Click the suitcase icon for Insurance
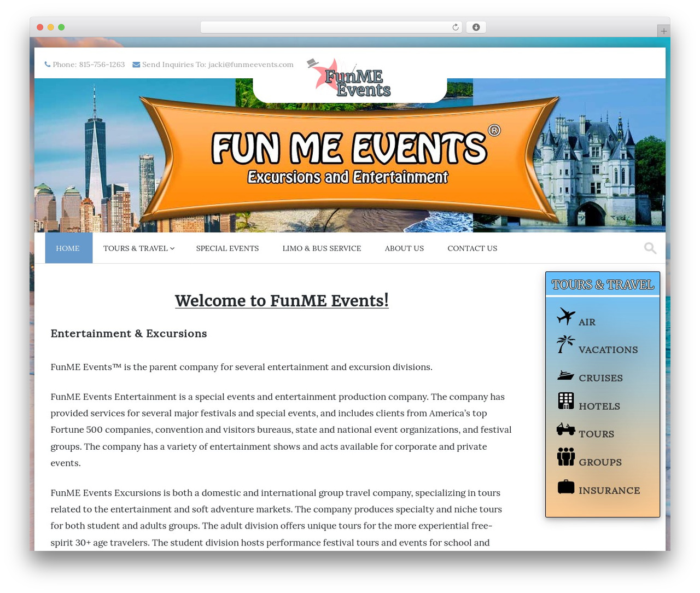 point(566,486)
